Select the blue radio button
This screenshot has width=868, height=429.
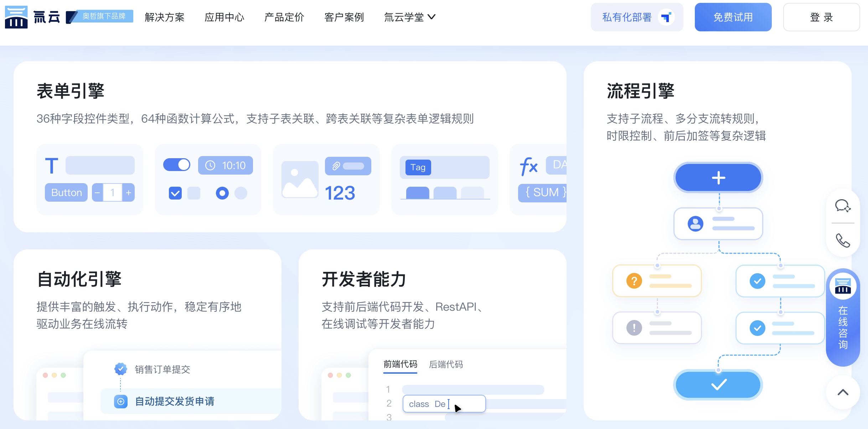(x=222, y=193)
